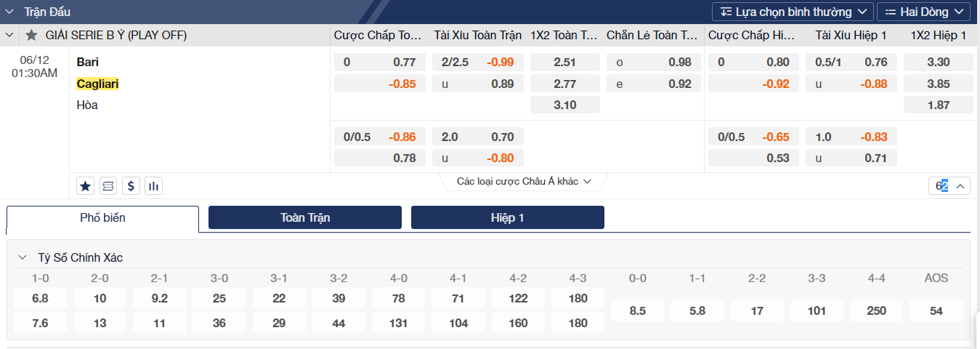Switch to the Toàn Trận tab
Viewport: 980px width, 349px height.
point(305,217)
